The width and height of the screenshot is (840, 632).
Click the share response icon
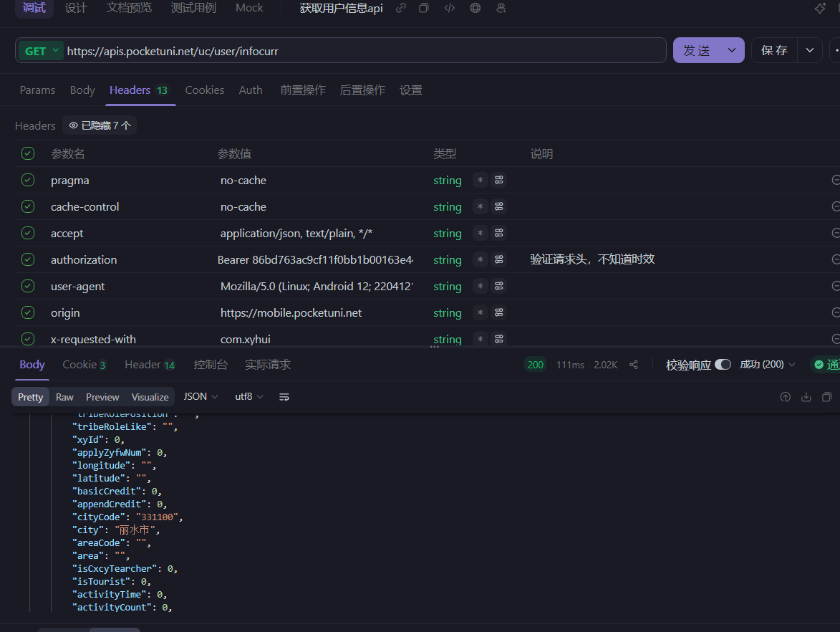coord(634,365)
